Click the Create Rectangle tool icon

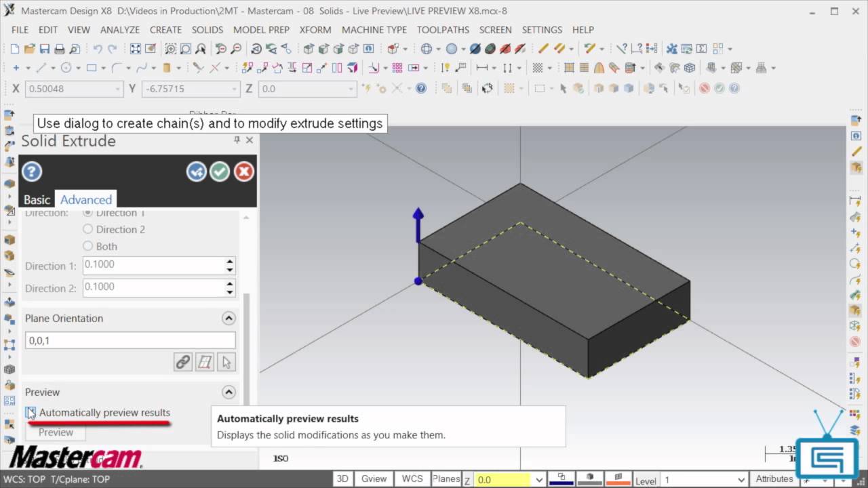(91, 68)
